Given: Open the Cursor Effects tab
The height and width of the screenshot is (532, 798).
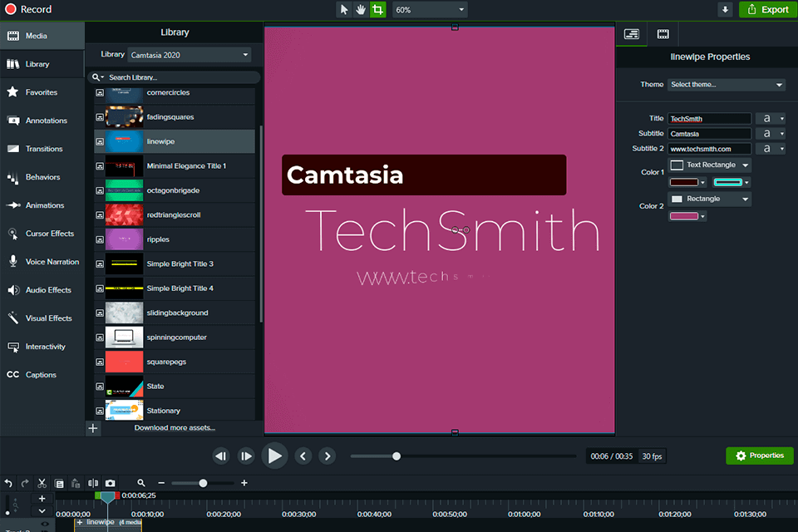Looking at the screenshot, I should (42, 234).
